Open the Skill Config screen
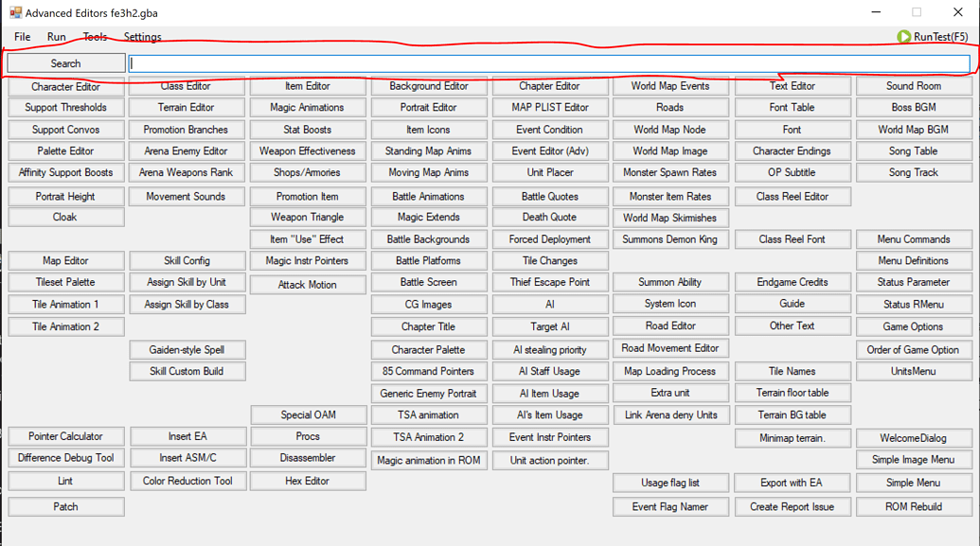This screenshot has width=980, height=546. point(187,261)
